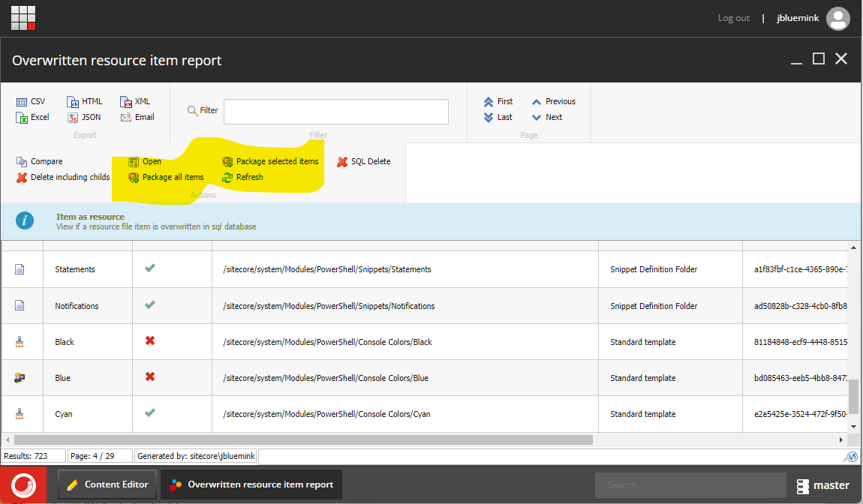Log out of Sitecore
The height and width of the screenshot is (504, 863).
click(734, 18)
